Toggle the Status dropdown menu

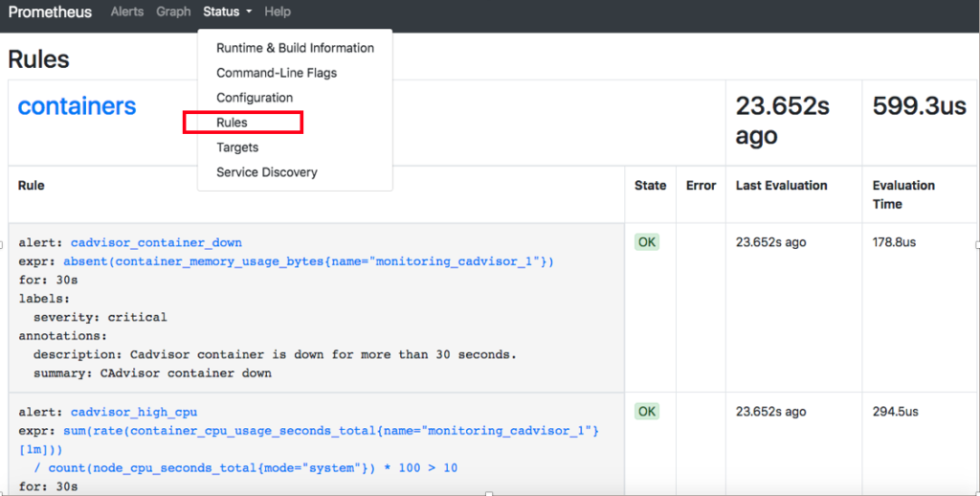coord(227,11)
